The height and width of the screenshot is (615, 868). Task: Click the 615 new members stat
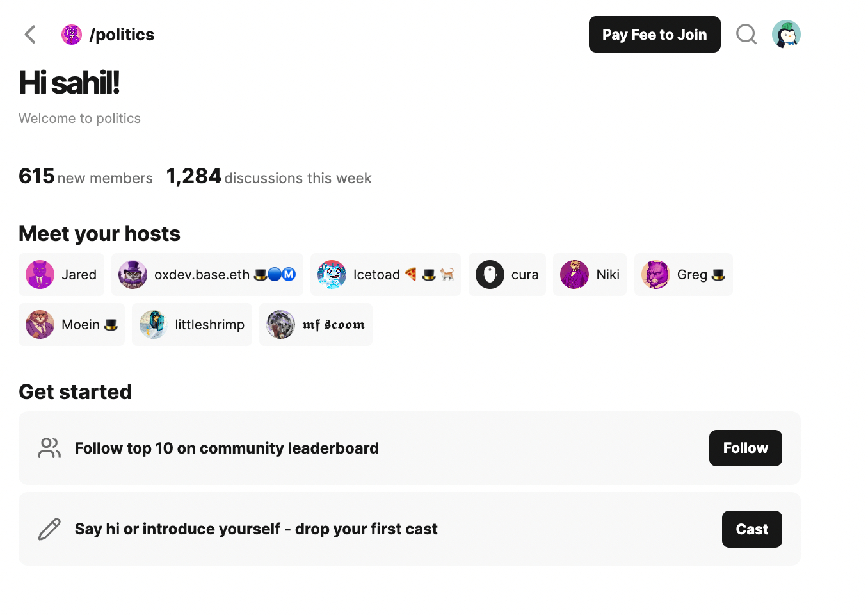coord(85,177)
